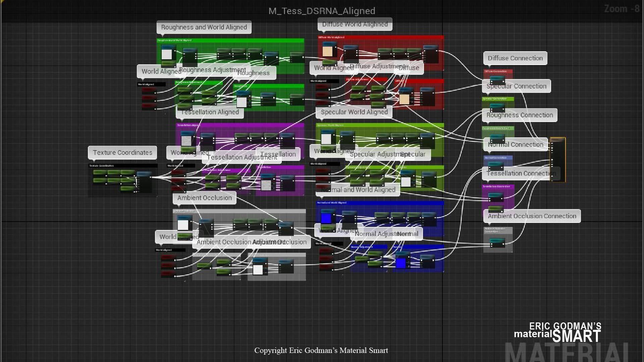Click the white texture sample in Specular World Aligned
Viewport: 644px width, 362px height.
pos(326,138)
